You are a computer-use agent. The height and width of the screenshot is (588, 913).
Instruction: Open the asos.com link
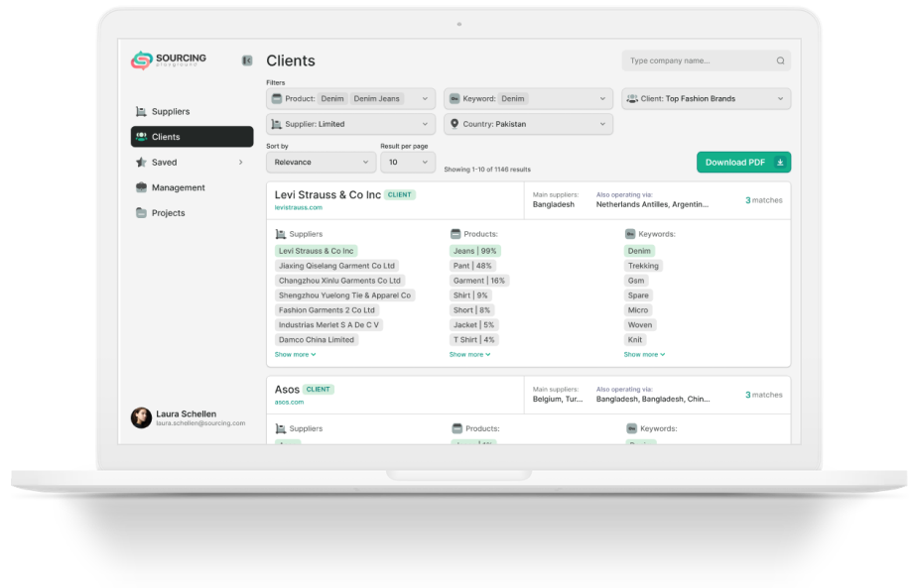pos(289,402)
